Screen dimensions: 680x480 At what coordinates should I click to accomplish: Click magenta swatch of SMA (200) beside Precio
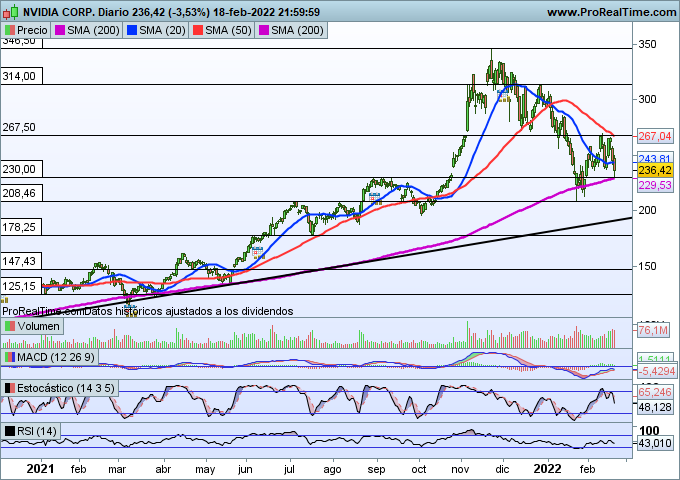pos(60,30)
